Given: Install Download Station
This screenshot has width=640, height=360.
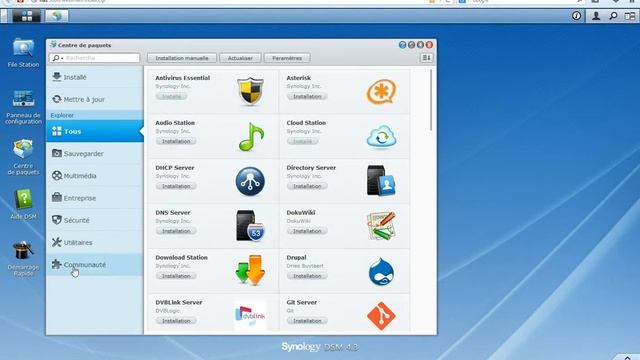Looking at the screenshot, I should [x=176, y=276].
